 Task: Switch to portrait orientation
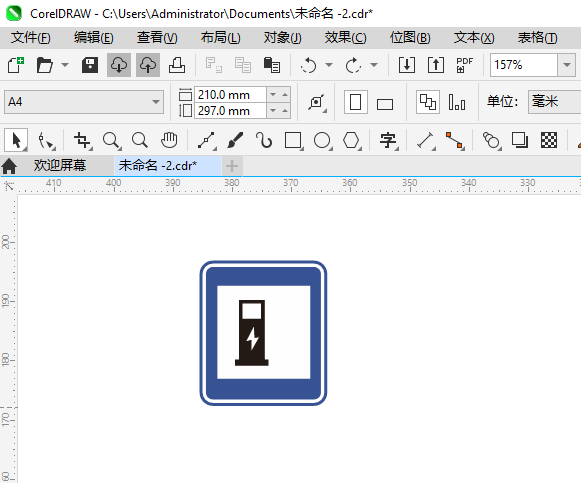pos(355,102)
